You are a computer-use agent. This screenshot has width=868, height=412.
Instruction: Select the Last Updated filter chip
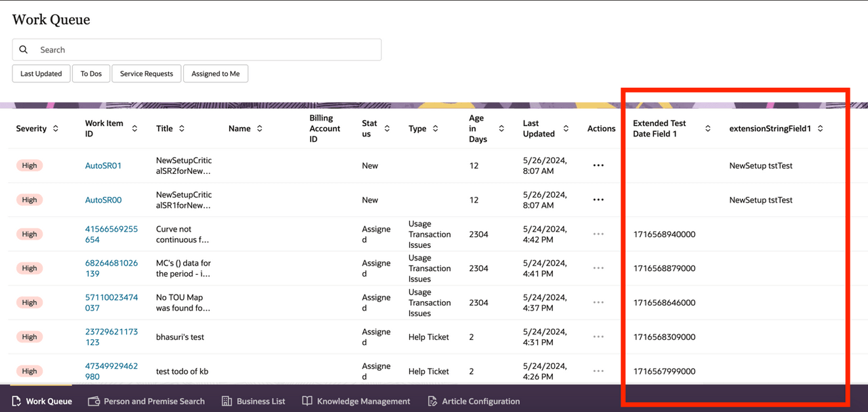[41, 73]
